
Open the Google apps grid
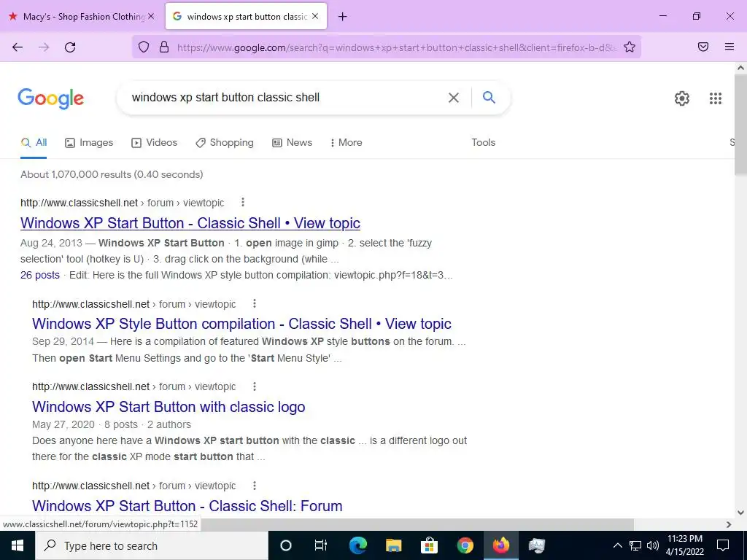[716, 98]
